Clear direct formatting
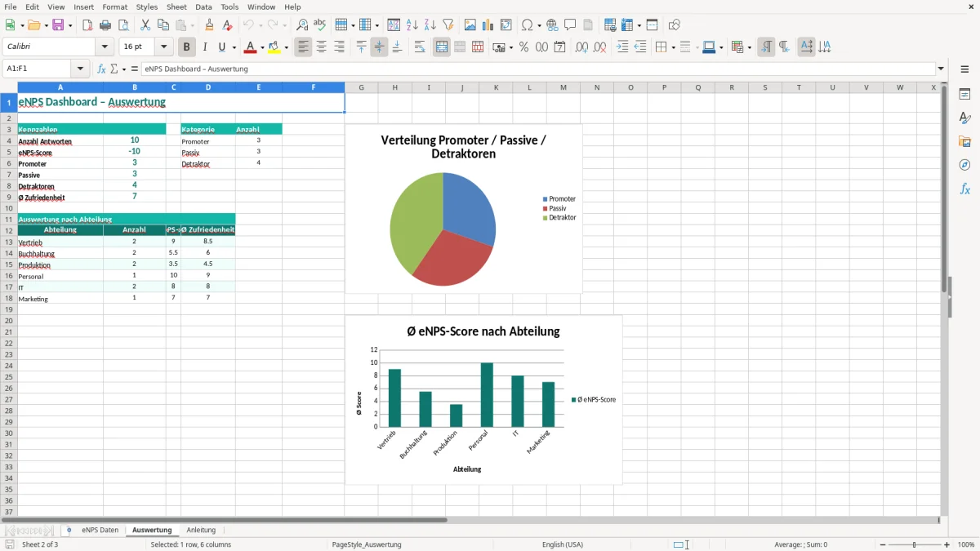Screen dimensions: 980x551 tap(228, 25)
